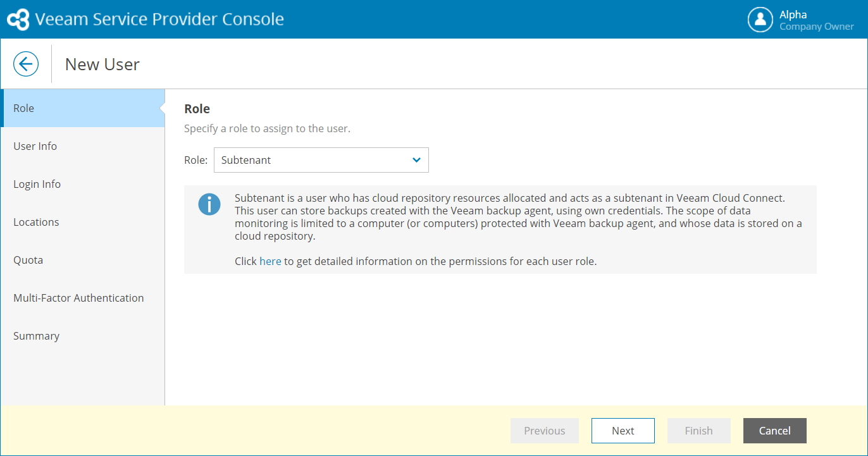Click the Veeam Service Provider Console title
Image resolution: width=868 pixels, height=456 pixels.
click(x=159, y=20)
